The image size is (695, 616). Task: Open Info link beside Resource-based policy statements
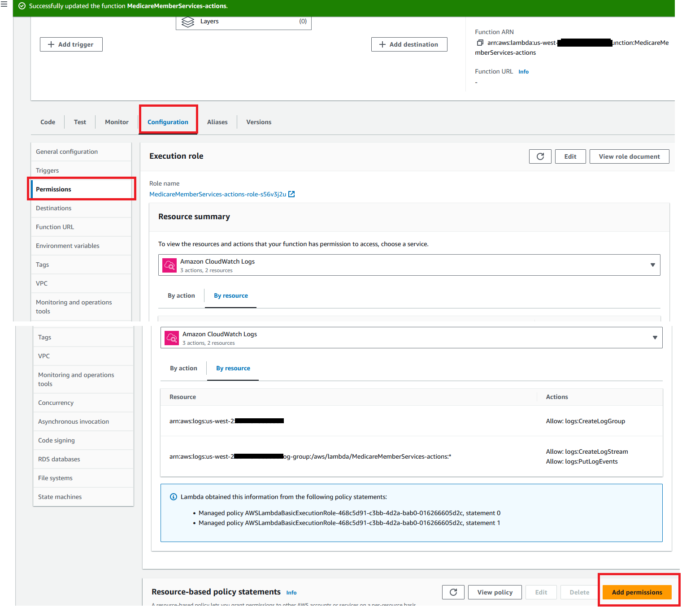(291, 593)
